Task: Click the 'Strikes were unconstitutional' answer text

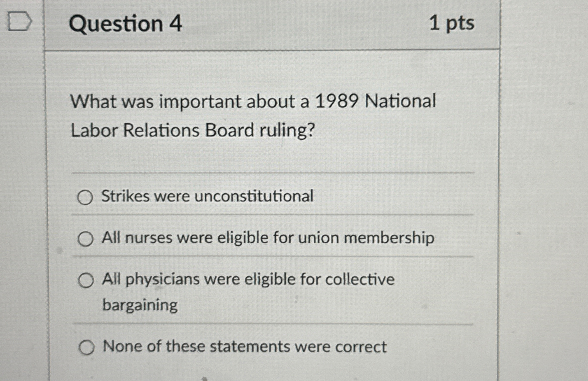Action: click(207, 196)
